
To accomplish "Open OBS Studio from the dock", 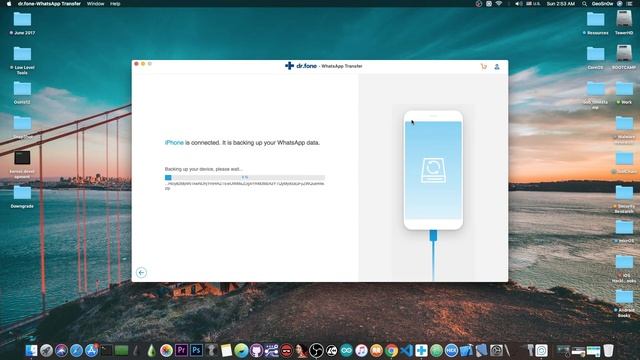I will click(316, 350).
